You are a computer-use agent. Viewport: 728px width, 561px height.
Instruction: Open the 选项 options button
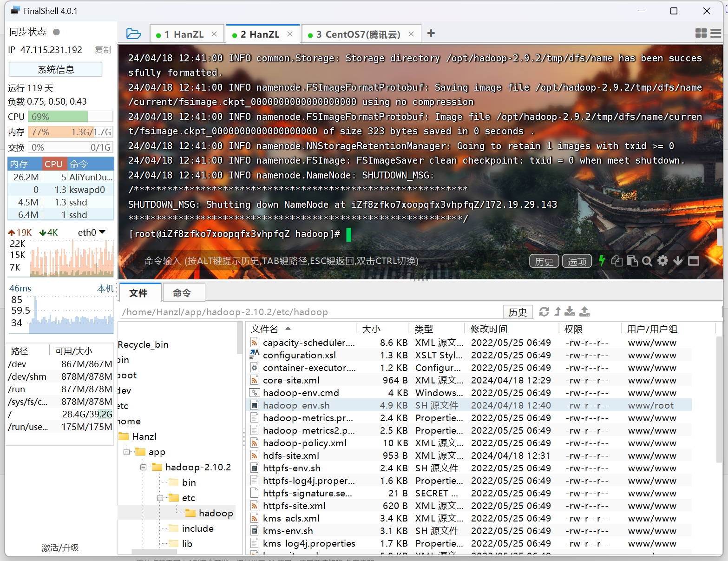577,261
